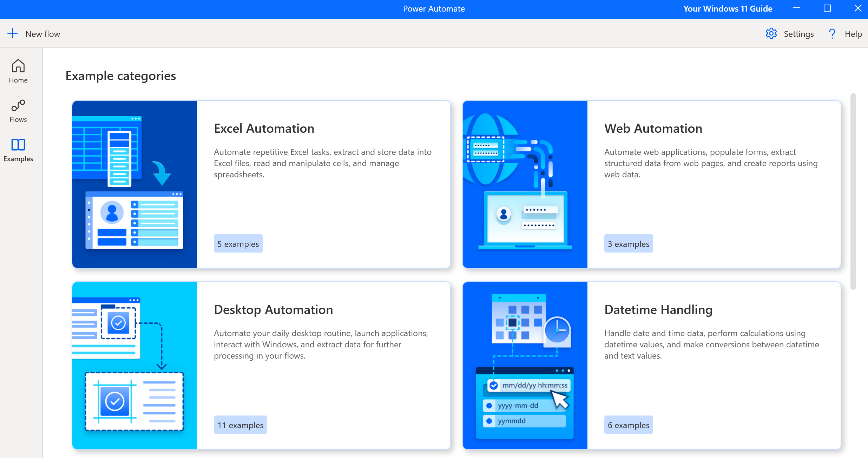Start creating a New flow

tap(33, 33)
